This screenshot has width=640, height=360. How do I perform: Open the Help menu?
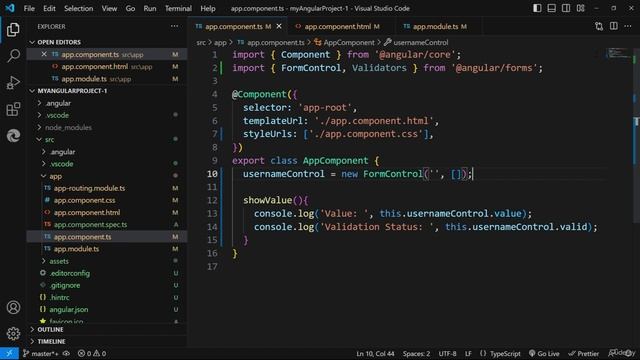[208, 8]
